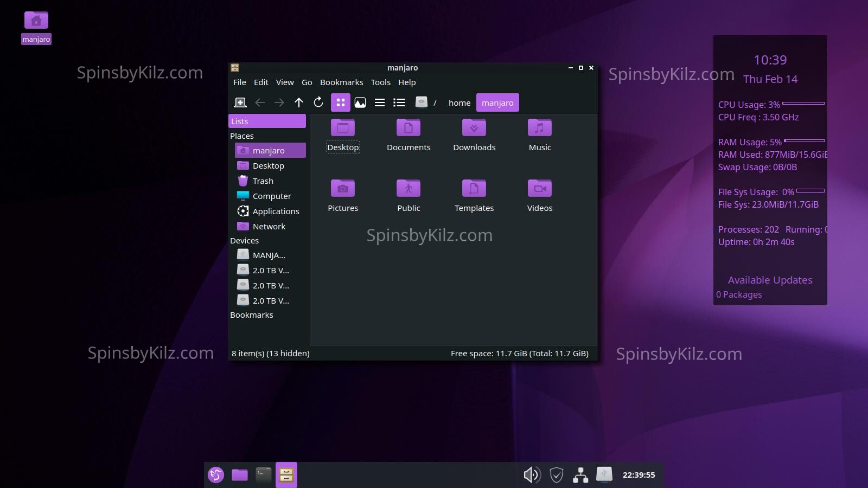Enable detailed list view mode
This screenshot has width=868, height=488.
point(399,102)
